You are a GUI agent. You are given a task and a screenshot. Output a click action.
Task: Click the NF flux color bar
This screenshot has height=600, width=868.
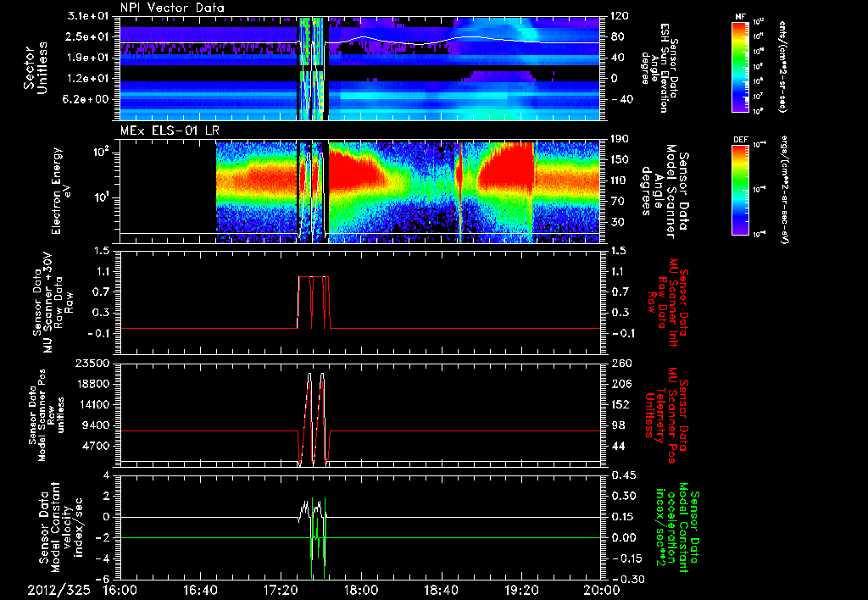pyautogui.click(x=740, y=66)
